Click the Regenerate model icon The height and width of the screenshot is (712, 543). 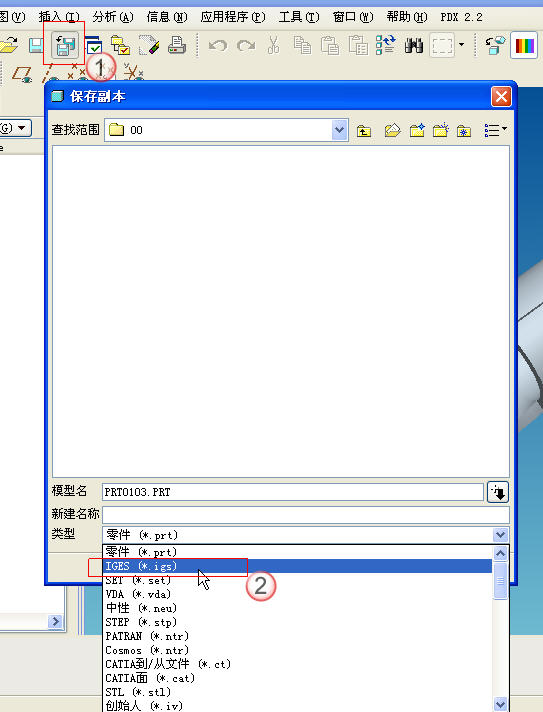coord(385,45)
